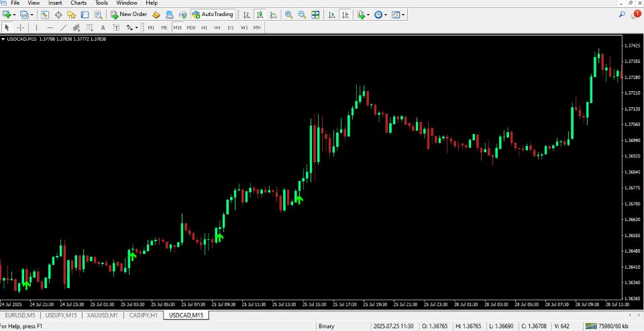Open the search magnifier icon
Viewport: 644px width, 331px height.
(x=623, y=15)
